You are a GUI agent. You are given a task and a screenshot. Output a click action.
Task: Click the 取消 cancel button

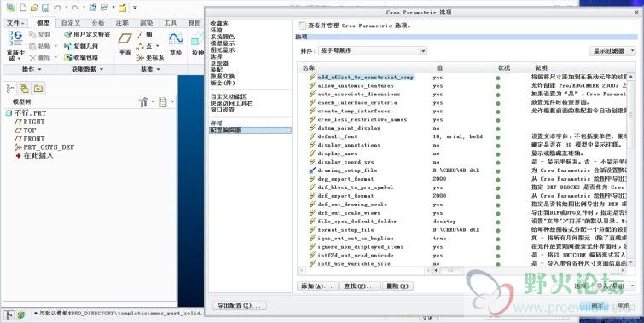(624, 305)
